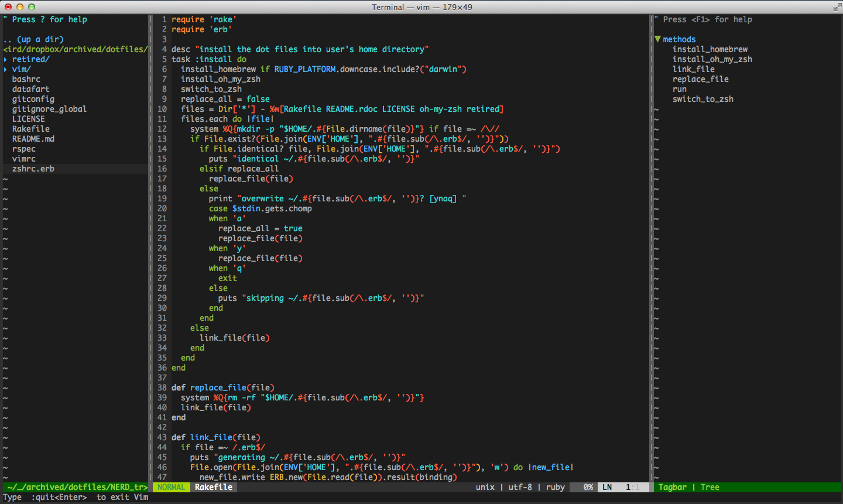843x504 pixels.
Task: Click the 0% position indicator
Action: tap(588, 487)
